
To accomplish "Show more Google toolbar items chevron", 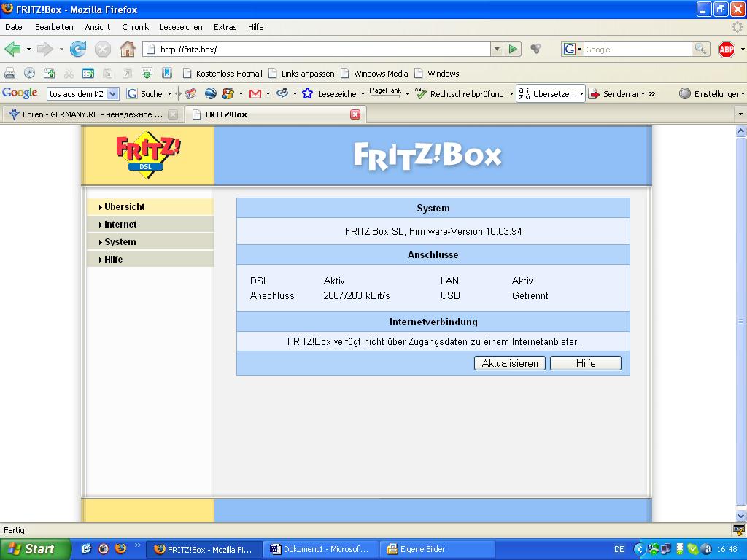I will pos(652,94).
